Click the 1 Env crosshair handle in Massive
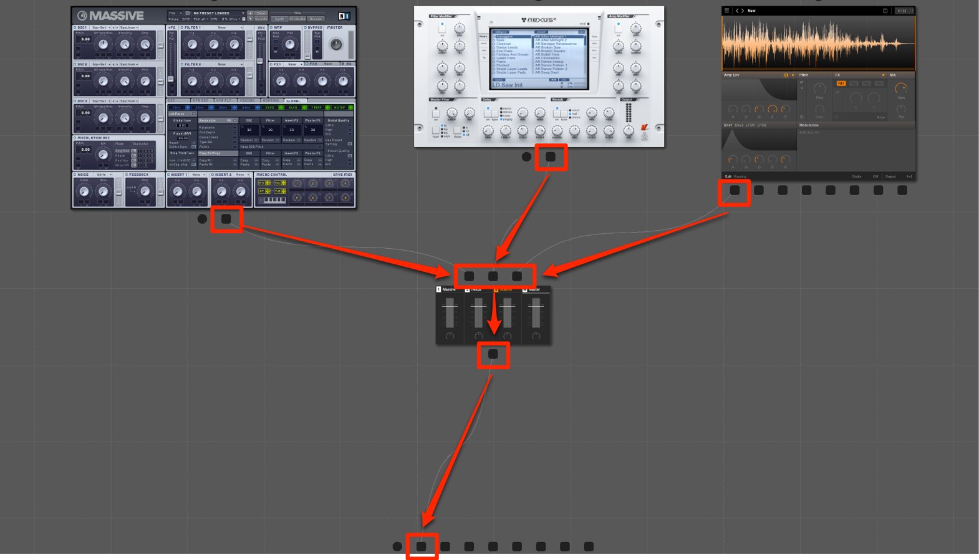Image resolution: width=979 pixels, height=560 pixels. coord(188,107)
